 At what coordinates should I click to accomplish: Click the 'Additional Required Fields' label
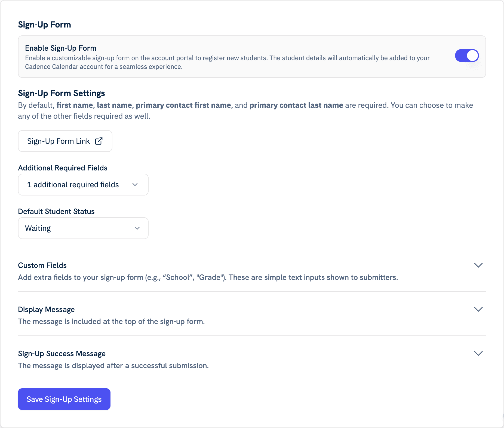point(63,168)
